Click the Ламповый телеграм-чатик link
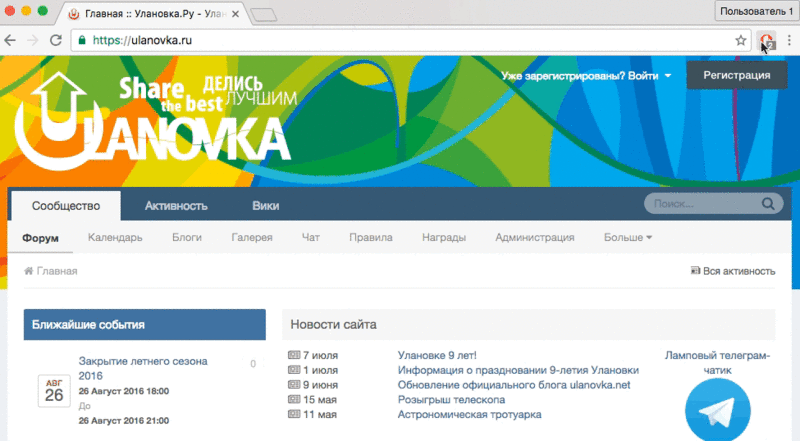The image size is (800, 441). pyautogui.click(x=717, y=362)
